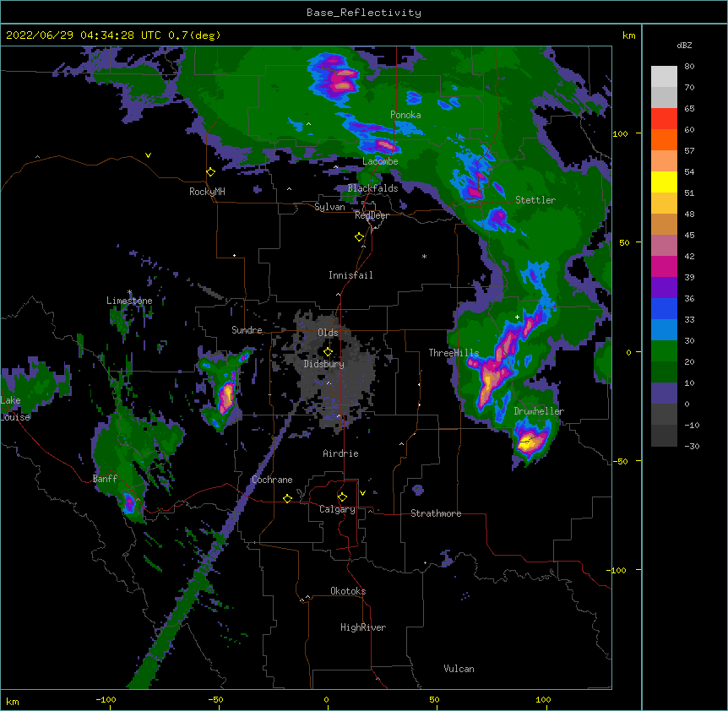Viewport: 728px width, 711px height.
Task: Click the Olds town label
Action: 328,333
